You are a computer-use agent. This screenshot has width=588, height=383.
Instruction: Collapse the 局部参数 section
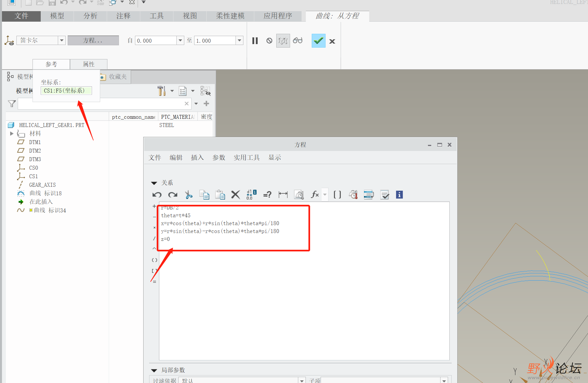point(154,371)
